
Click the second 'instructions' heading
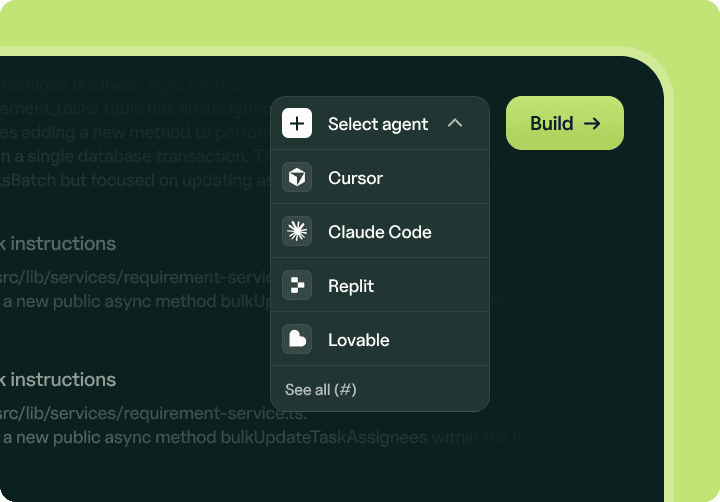point(63,379)
